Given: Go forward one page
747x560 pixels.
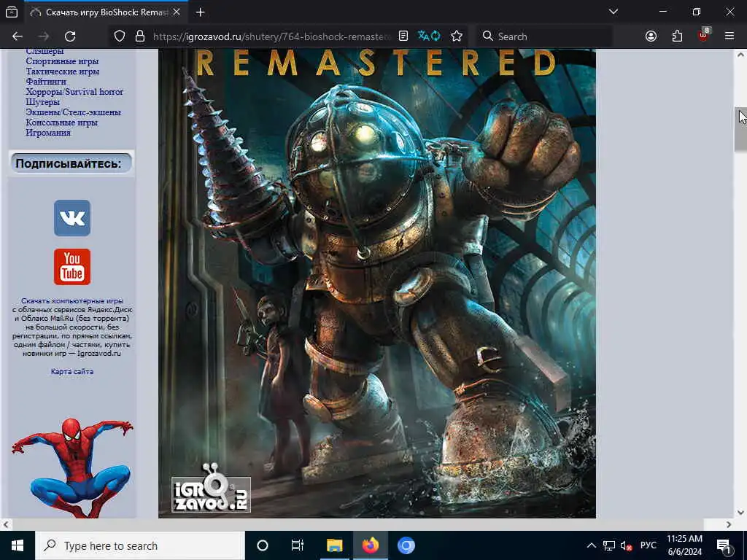Looking at the screenshot, I should point(44,36).
